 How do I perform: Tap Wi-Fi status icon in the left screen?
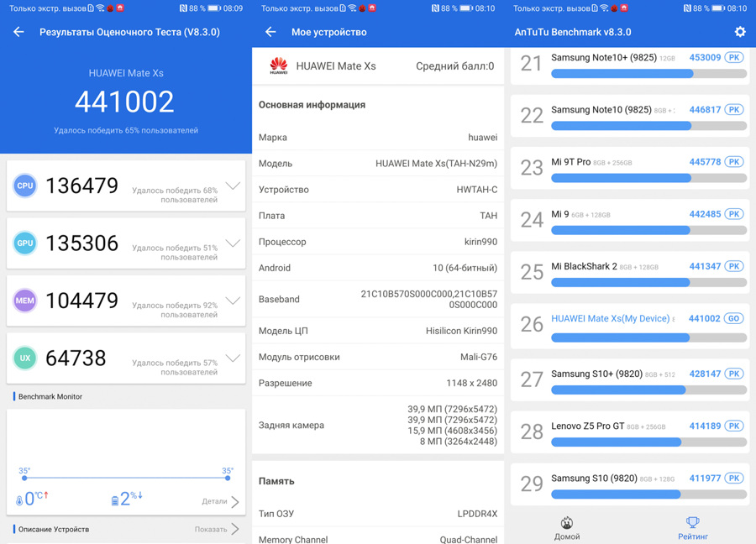click(100, 8)
